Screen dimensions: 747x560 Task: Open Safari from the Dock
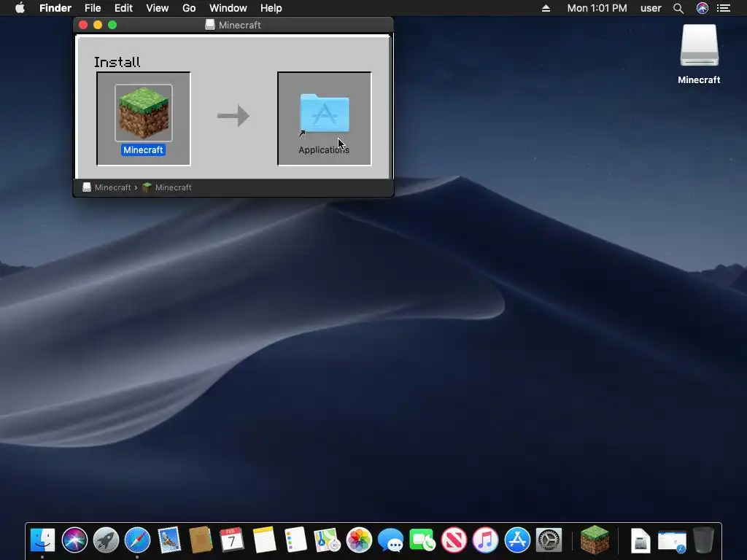coord(137,540)
